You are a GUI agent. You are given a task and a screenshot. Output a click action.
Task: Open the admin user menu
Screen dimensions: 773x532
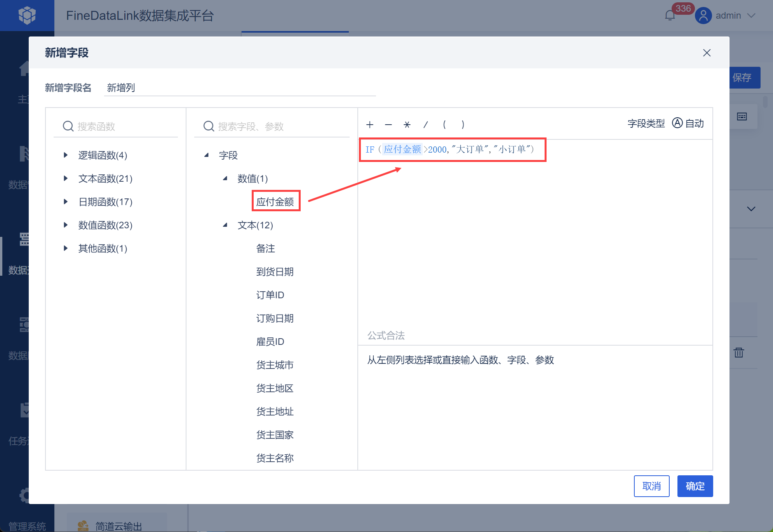click(728, 16)
